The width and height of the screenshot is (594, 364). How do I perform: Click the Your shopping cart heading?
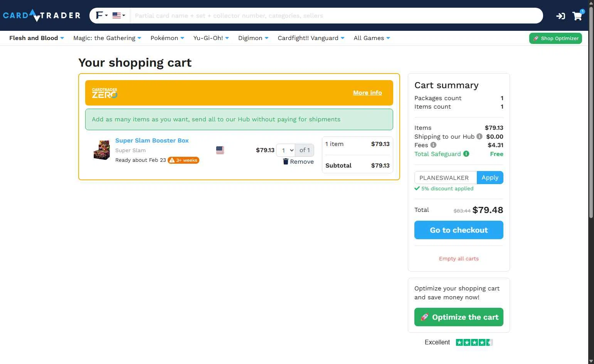pyautogui.click(x=135, y=62)
